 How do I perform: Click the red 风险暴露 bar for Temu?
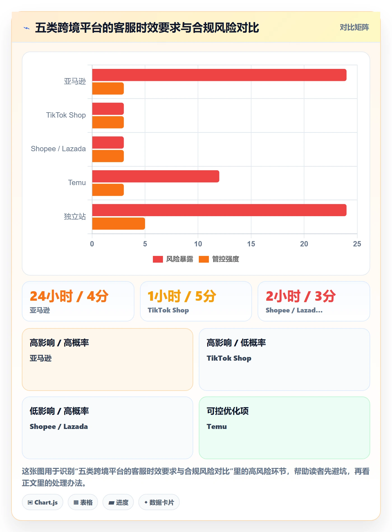pos(156,176)
